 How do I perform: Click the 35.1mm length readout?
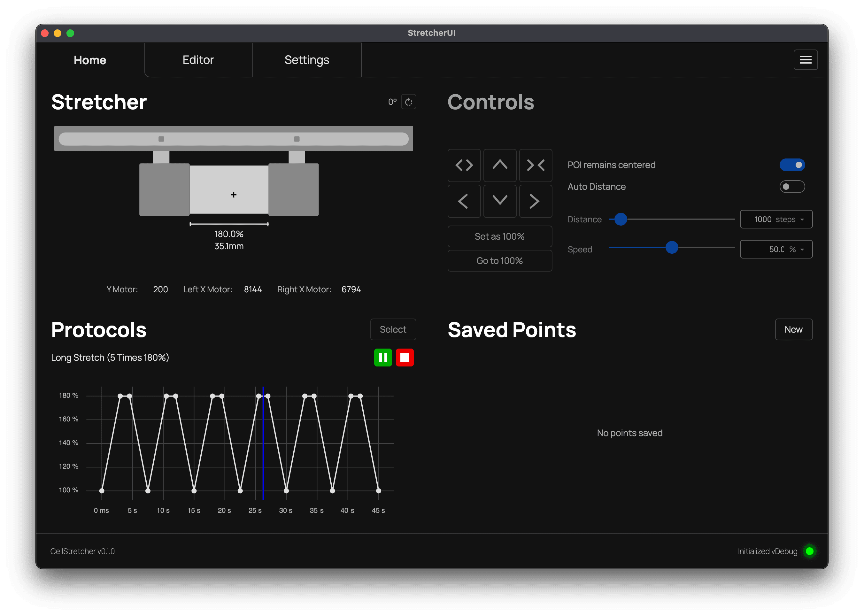coord(229,246)
